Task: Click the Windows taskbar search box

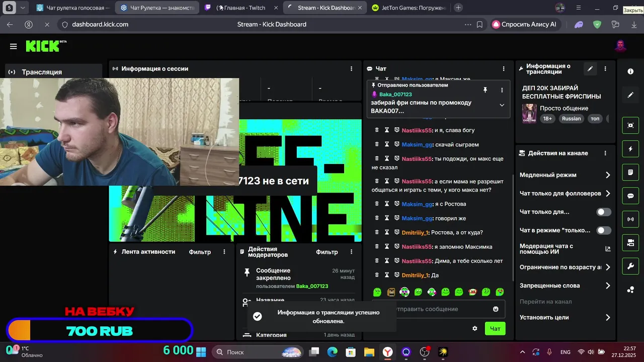Action: click(257, 352)
